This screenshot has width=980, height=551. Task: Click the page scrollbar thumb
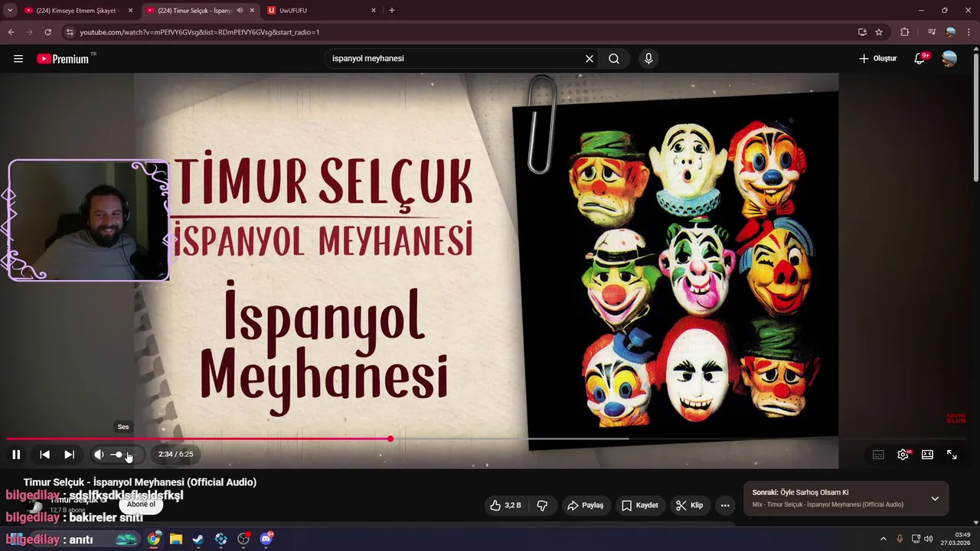point(975,119)
